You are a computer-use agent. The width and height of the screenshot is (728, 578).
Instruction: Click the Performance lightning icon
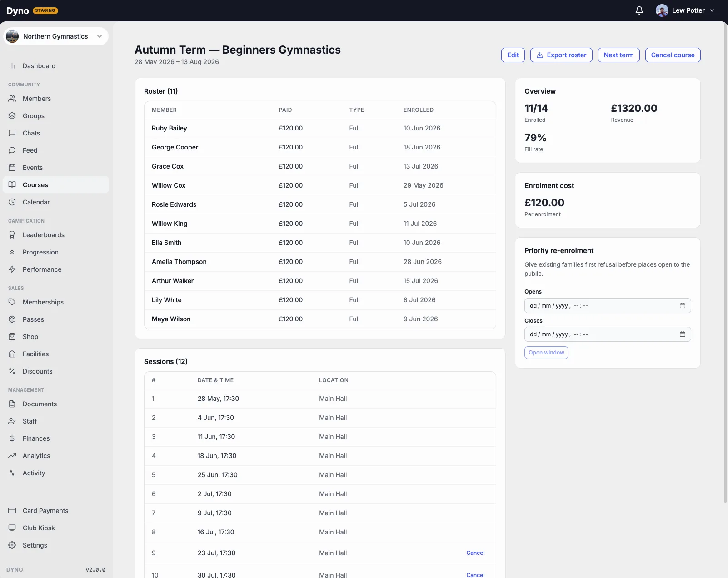coord(12,269)
